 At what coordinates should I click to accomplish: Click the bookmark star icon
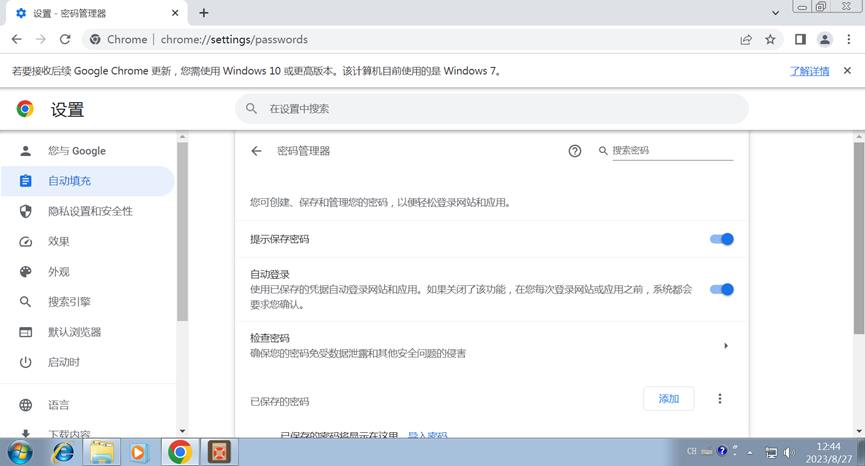tap(770, 40)
